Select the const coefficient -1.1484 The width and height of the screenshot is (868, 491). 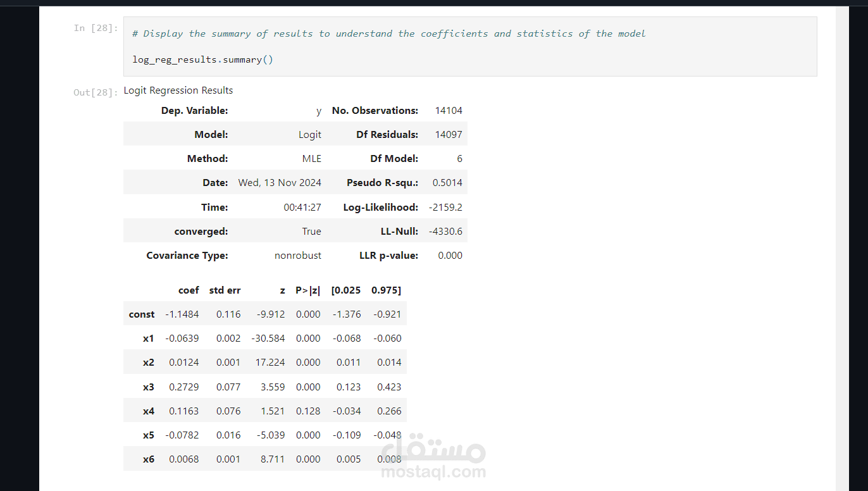182,314
